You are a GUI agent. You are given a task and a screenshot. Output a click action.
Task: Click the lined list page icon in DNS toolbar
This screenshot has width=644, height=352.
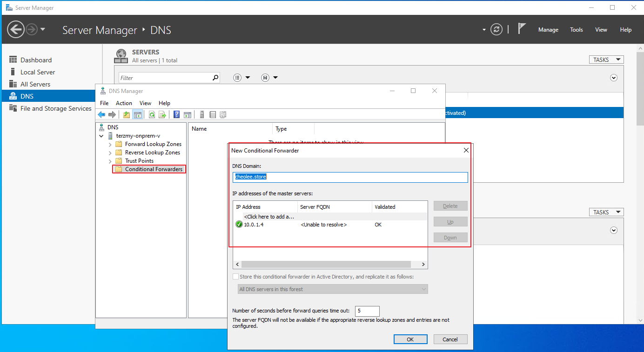(x=213, y=114)
